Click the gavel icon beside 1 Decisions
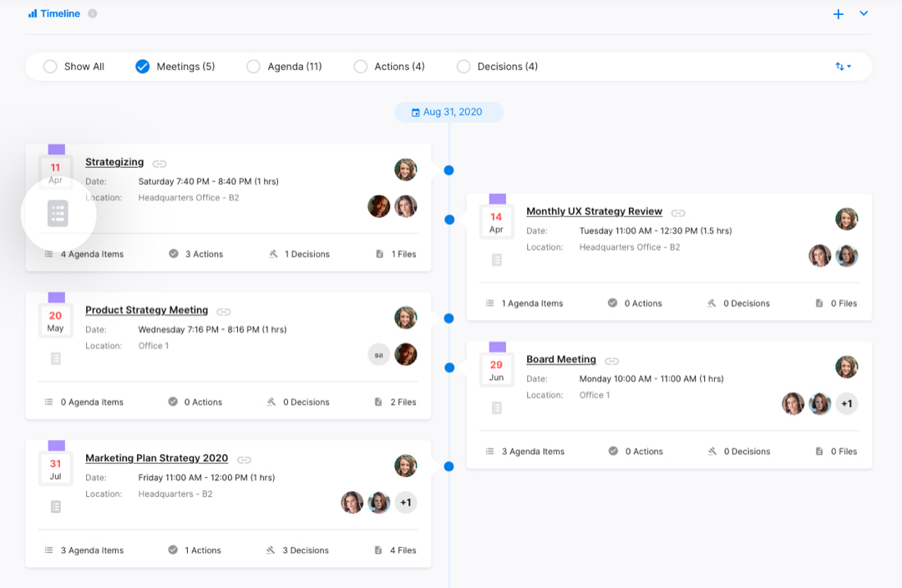This screenshot has height=588, width=902. tap(273, 254)
